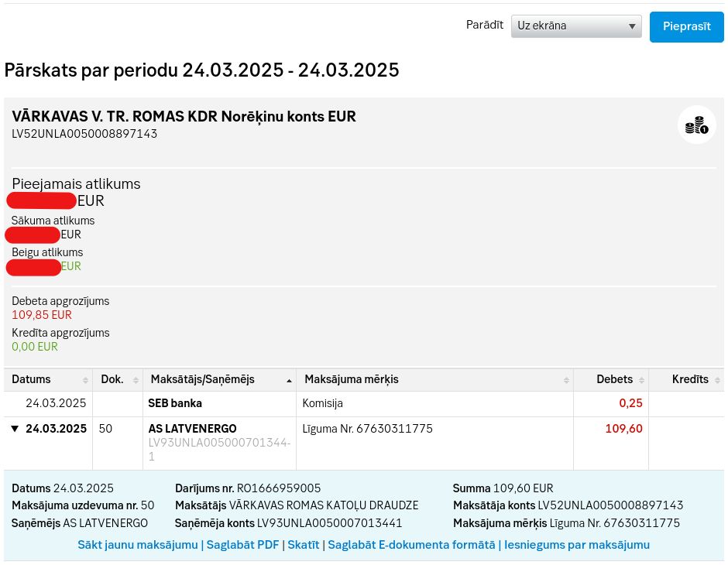728x565 pixels.
Task: Select the SEB banka row name
Action: [x=175, y=403]
